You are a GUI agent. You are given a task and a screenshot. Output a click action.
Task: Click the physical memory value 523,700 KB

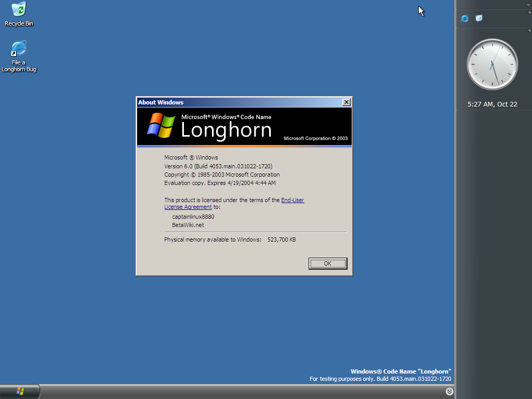point(282,240)
